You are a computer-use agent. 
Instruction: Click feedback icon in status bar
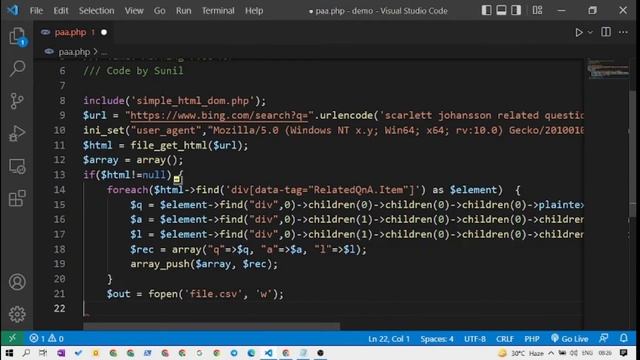tap(603, 338)
